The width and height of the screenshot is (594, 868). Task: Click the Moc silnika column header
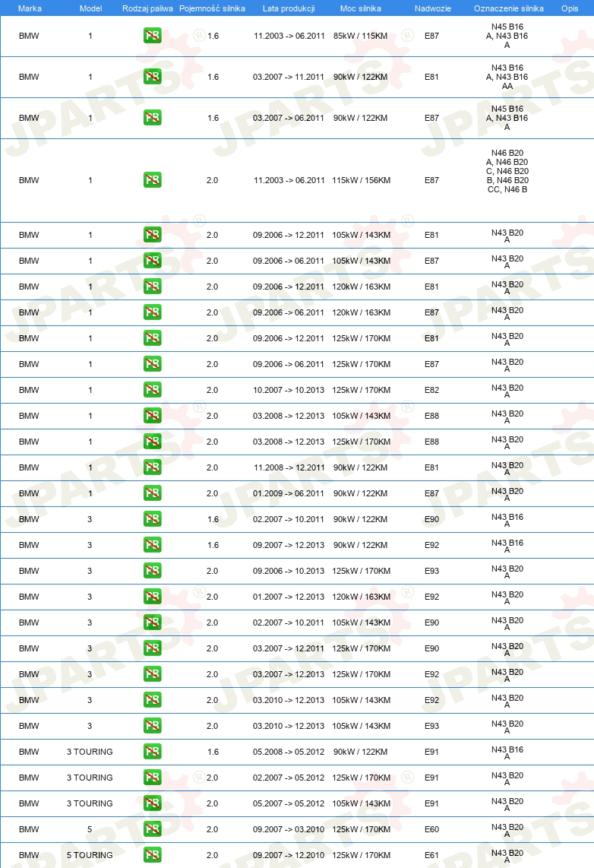(x=361, y=8)
